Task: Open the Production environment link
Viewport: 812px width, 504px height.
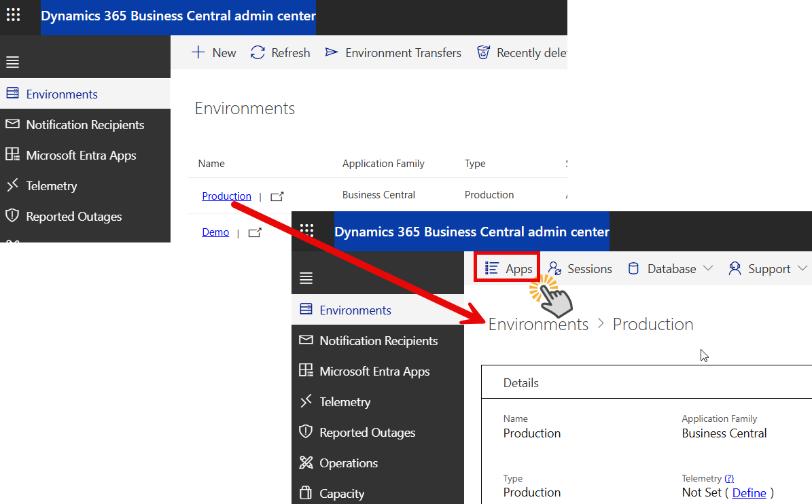Action: tap(226, 196)
